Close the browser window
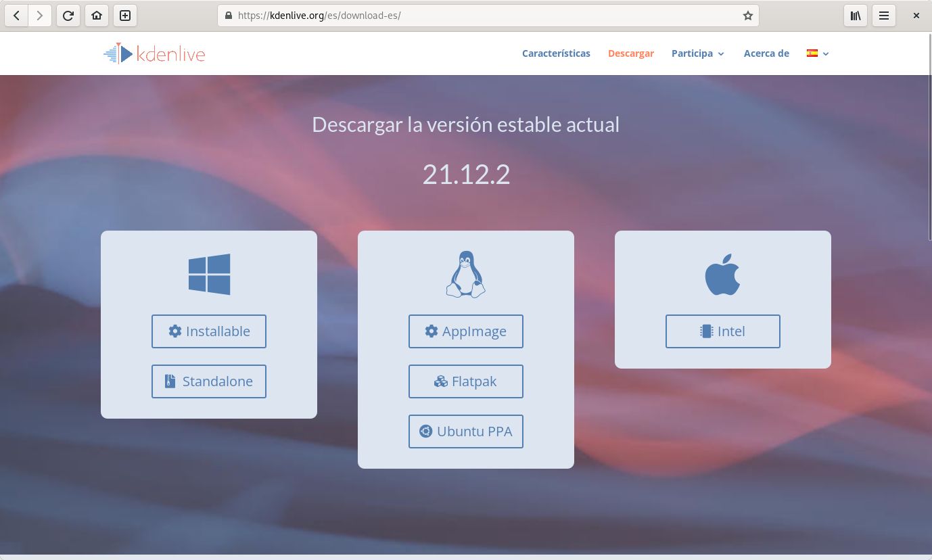 pyautogui.click(x=916, y=16)
